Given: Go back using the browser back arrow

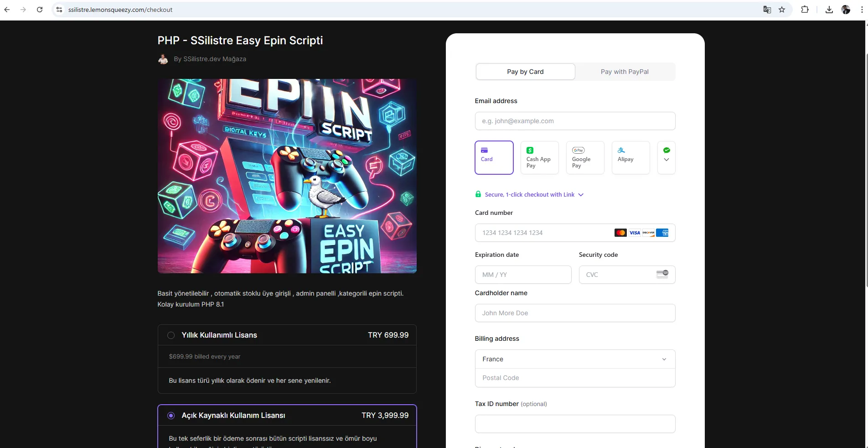Looking at the screenshot, I should [7, 10].
